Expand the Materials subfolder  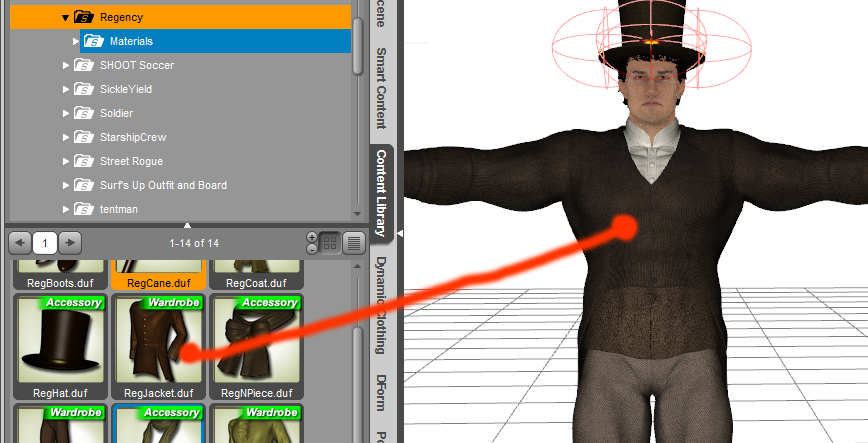pos(76,42)
